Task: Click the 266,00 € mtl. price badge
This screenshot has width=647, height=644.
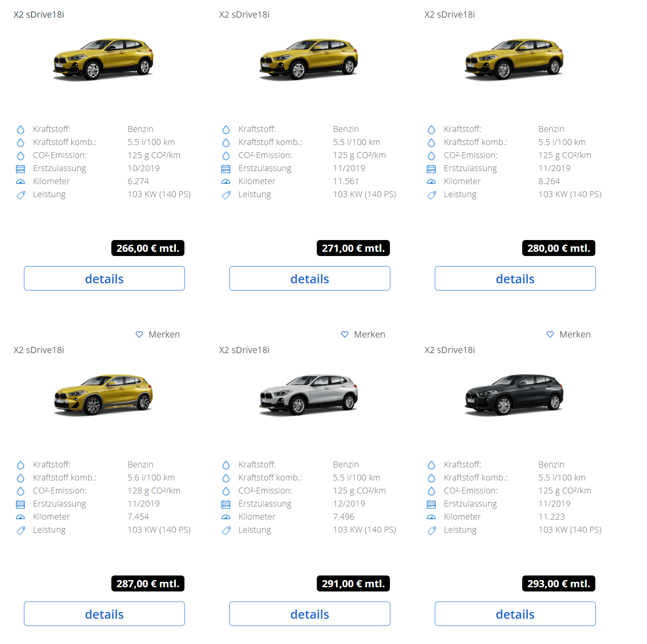Action: pos(148,248)
